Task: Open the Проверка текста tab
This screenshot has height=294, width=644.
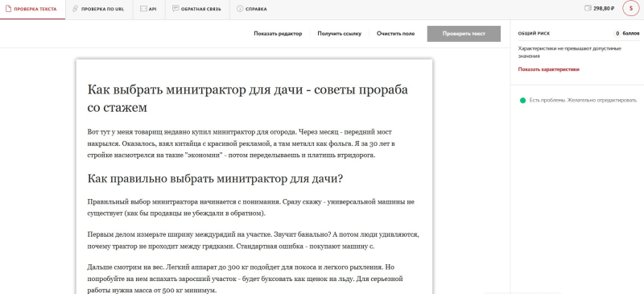Action: [32, 9]
